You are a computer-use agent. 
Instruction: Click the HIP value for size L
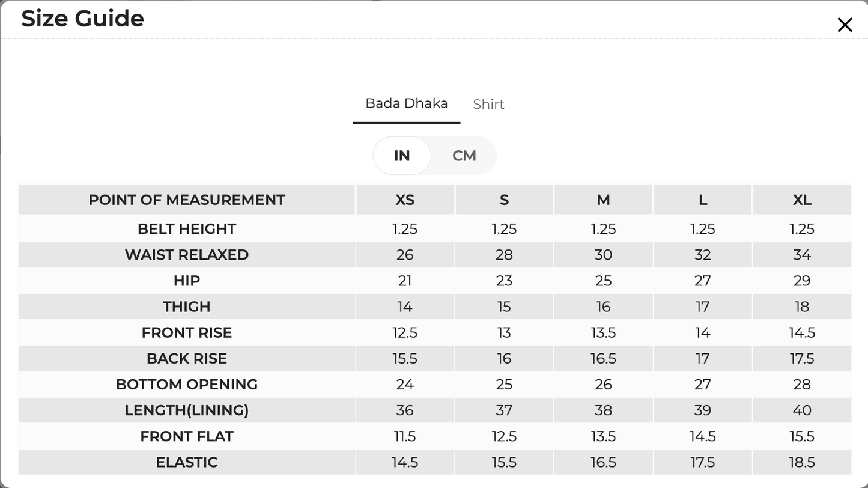[x=703, y=281]
